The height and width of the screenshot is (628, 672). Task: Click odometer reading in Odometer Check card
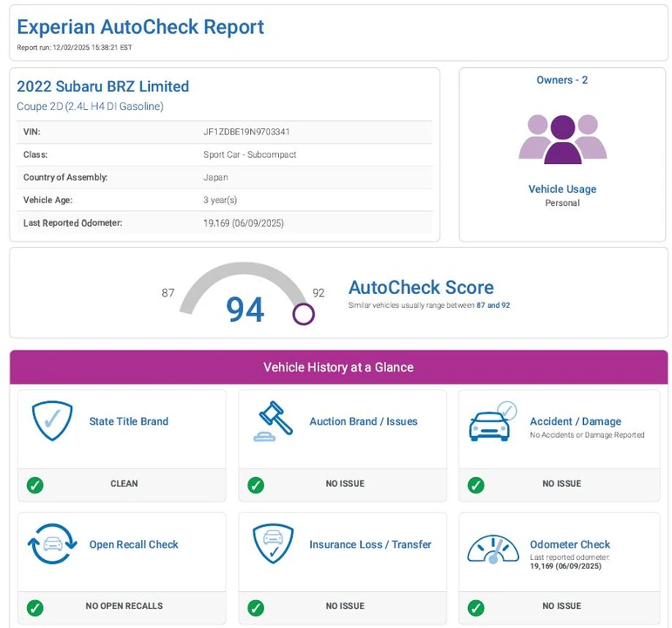[x=566, y=566]
